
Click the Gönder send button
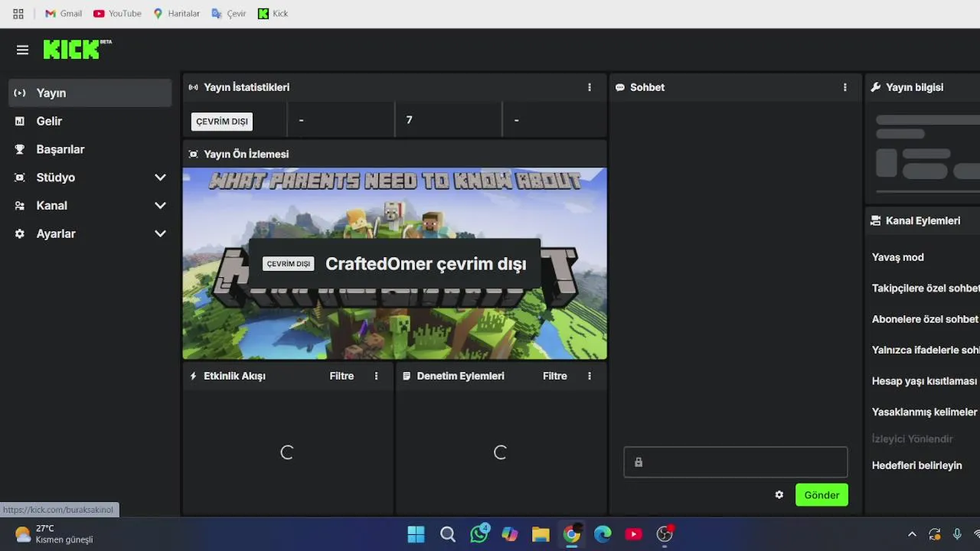coord(822,495)
